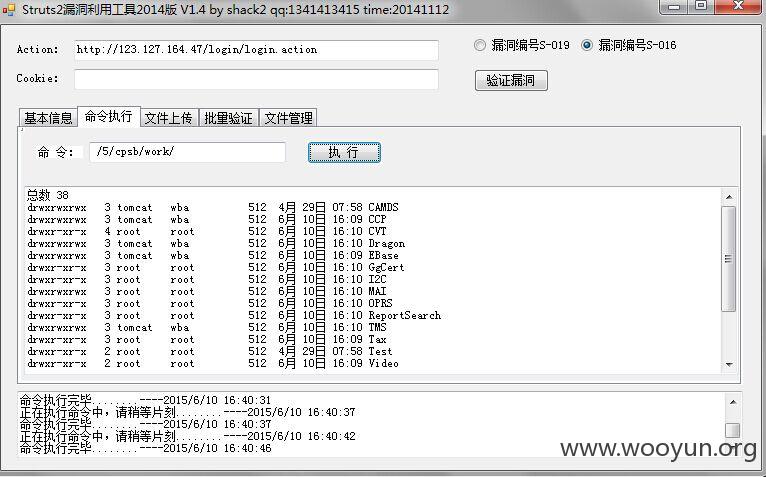This screenshot has height=477, width=766.
Task: Click the Video directory row
Action: (x=213, y=363)
